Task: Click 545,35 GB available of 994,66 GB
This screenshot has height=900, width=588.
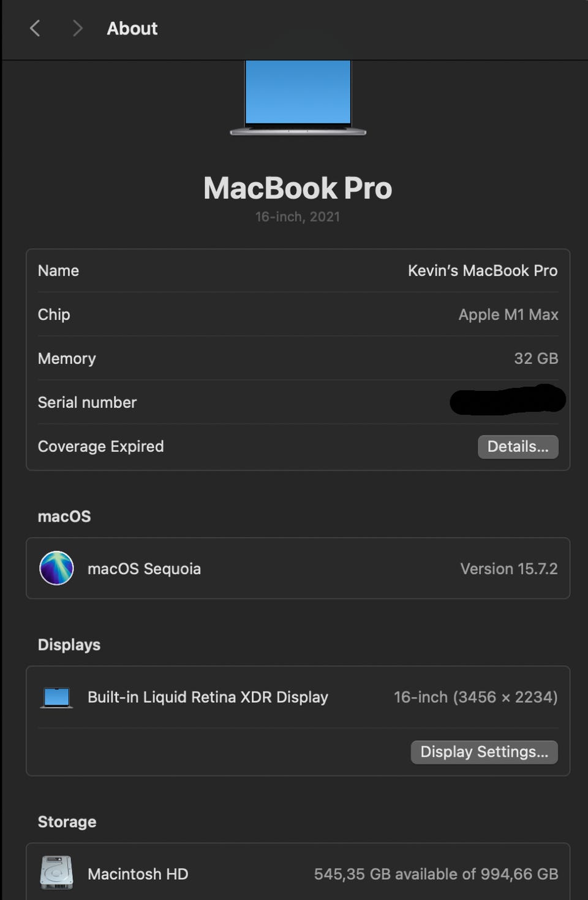Action: pyautogui.click(x=436, y=874)
